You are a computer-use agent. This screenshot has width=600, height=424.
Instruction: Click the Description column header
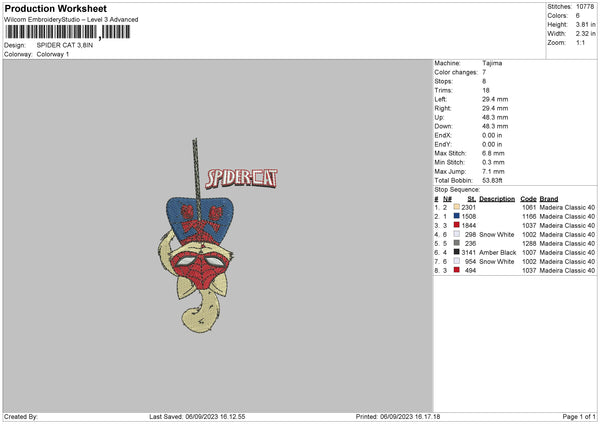coord(497,199)
